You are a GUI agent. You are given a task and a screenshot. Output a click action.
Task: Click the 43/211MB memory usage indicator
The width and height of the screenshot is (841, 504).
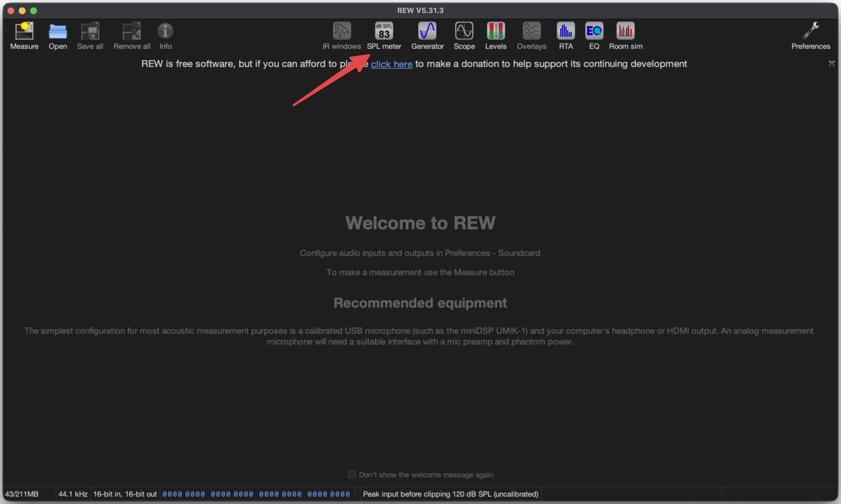22,494
